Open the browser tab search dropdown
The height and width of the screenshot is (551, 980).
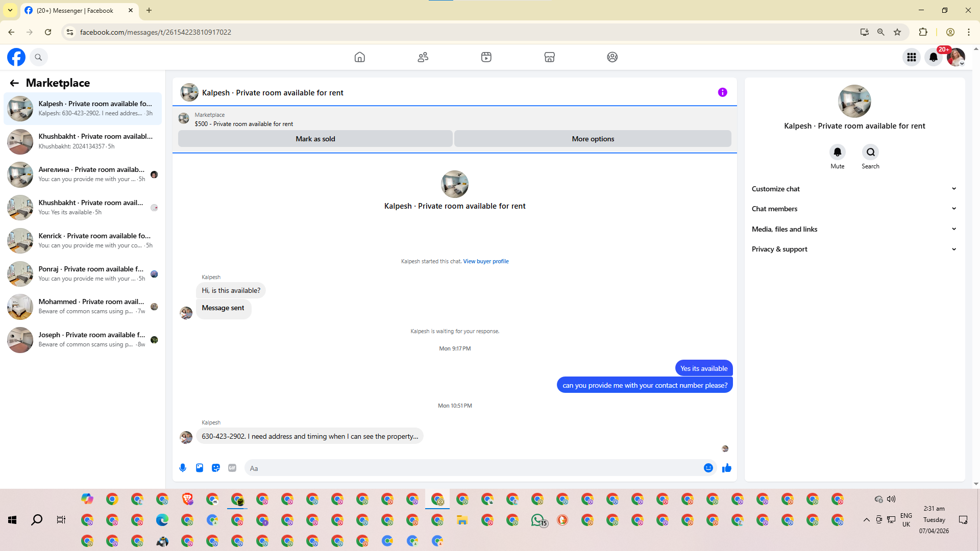point(10,10)
